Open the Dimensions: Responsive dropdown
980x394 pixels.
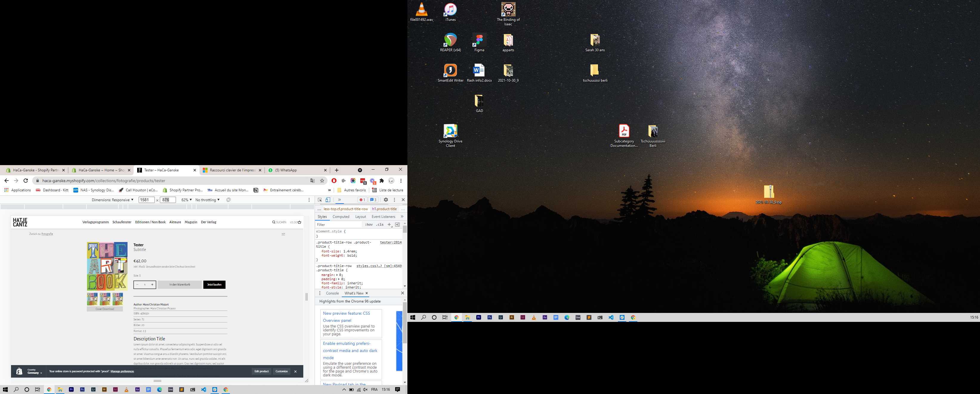(x=113, y=200)
